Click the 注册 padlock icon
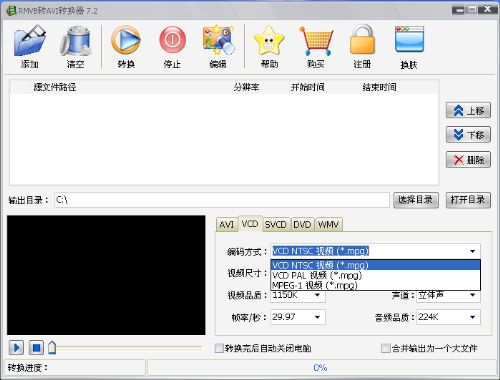The height and width of the screenshot is (380, 500). click(x=362, y=39)
